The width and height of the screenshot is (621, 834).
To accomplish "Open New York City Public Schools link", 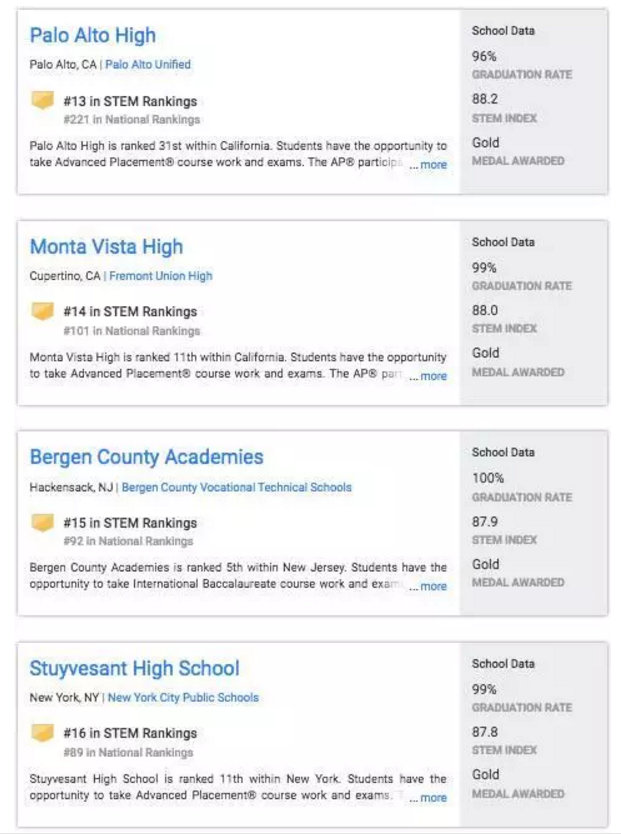I will pos(183,698).
